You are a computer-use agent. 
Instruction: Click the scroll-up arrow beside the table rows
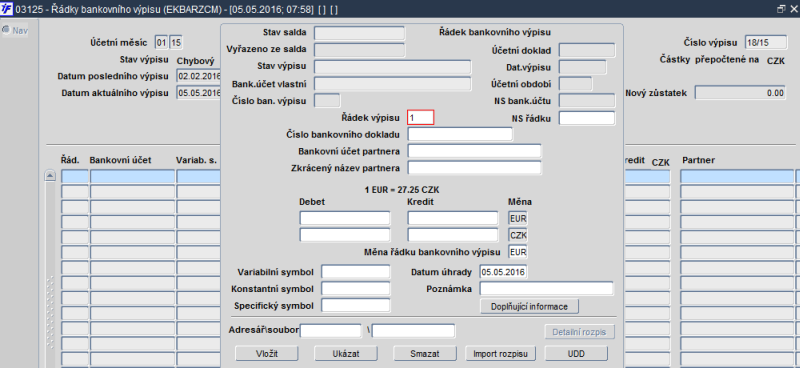(x=50, y=176)
